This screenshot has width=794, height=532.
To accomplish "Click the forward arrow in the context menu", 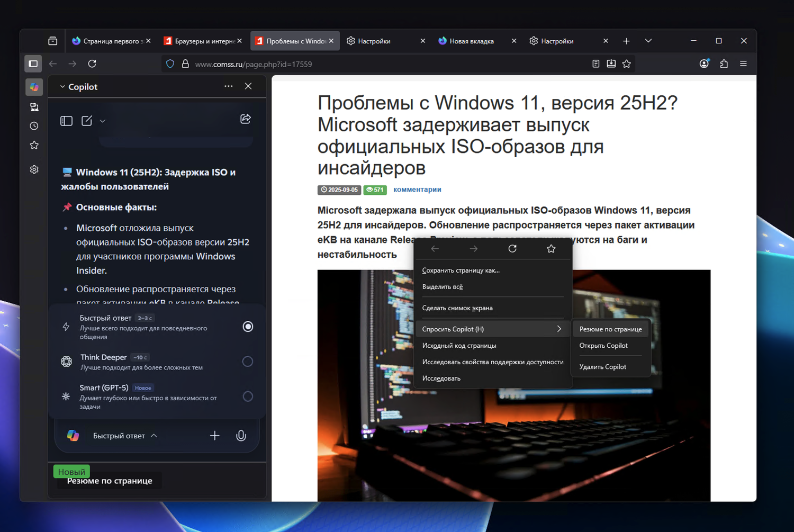I will click(x=474, y=249).
